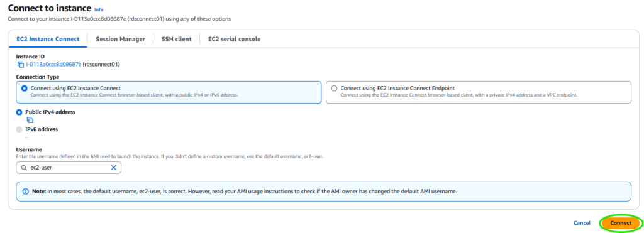
Task: Click the Connect to instance page heading
Action: [x=50, y=8]
